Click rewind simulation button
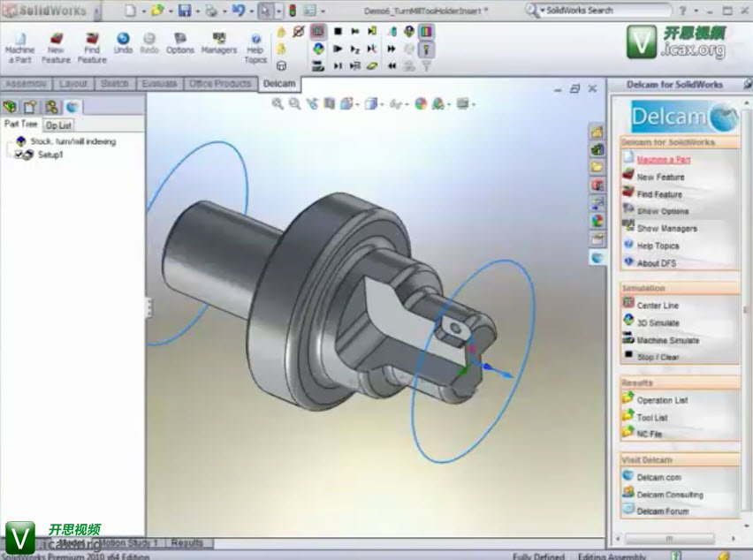 tap(392, 65)
